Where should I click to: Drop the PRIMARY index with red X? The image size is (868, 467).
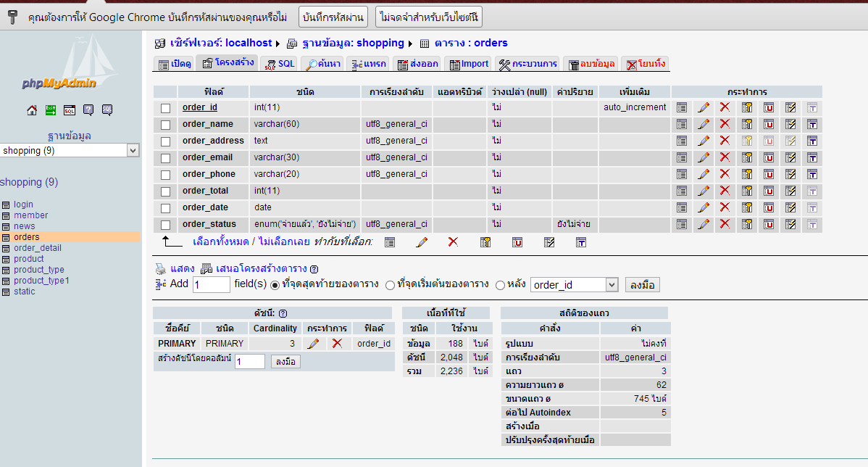(337, 344)
